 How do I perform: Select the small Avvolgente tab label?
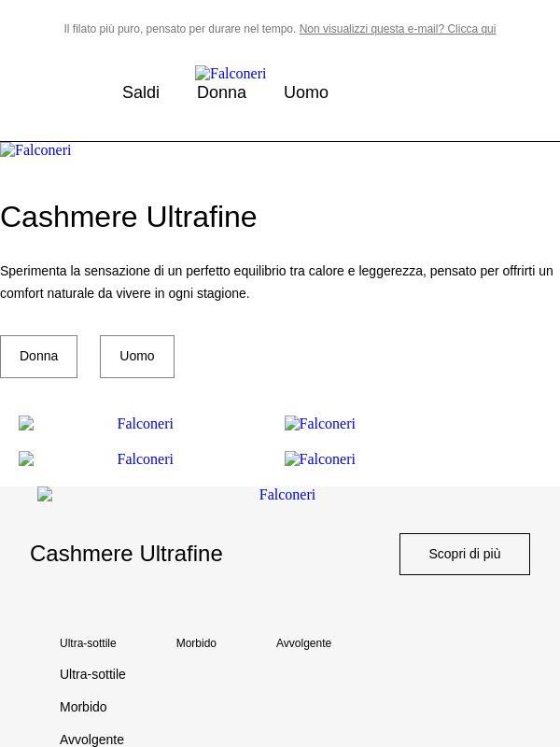(303, 643)
